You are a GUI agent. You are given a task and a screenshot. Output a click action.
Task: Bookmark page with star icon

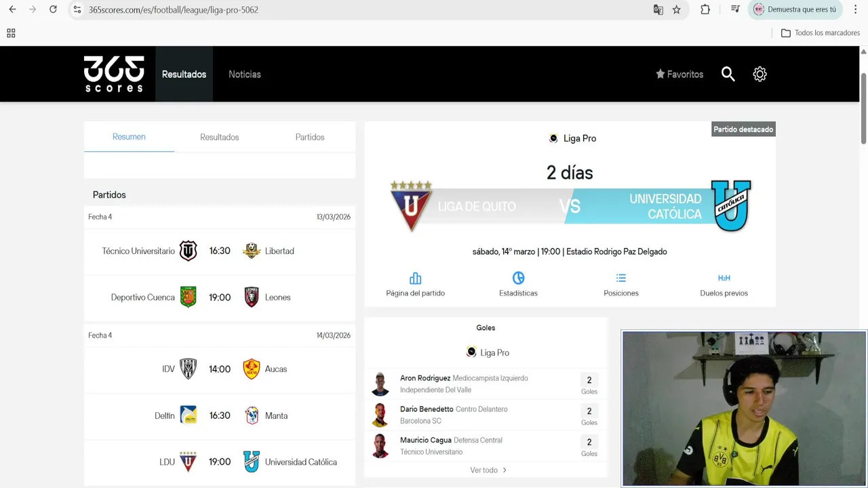pyautogui.click(x=676, y=9)
